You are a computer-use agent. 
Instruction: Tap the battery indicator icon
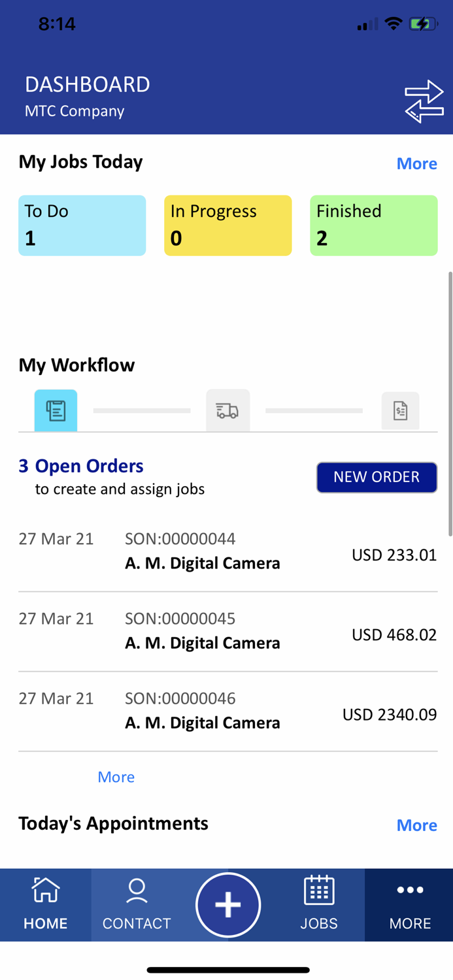coord(424,24)
